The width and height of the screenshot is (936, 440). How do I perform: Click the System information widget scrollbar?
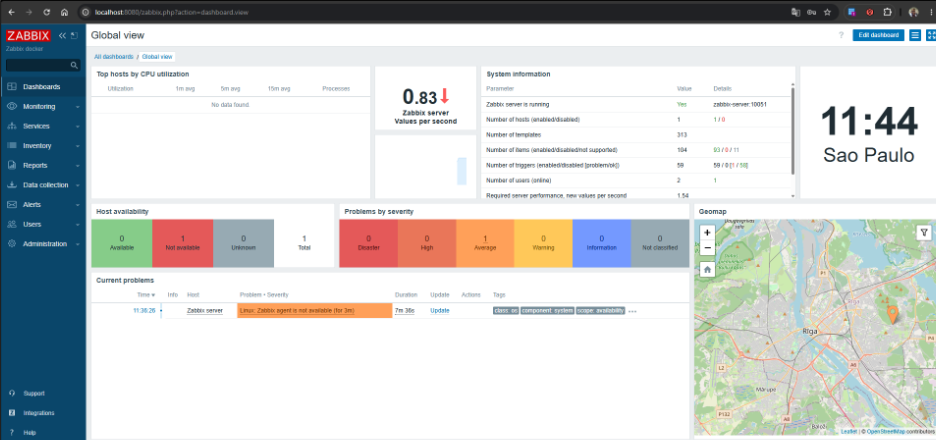[793, 131]
